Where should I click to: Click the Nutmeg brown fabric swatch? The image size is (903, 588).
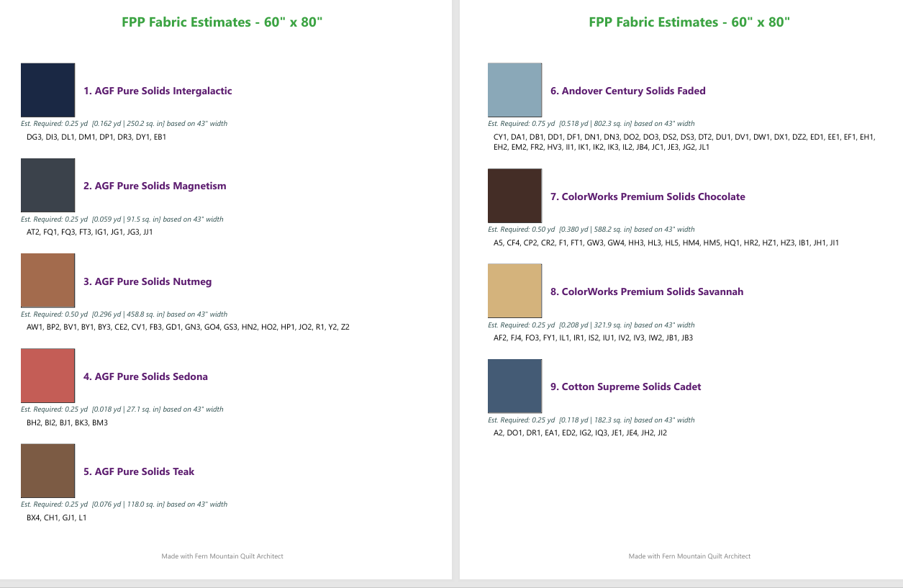coord(47,281)
